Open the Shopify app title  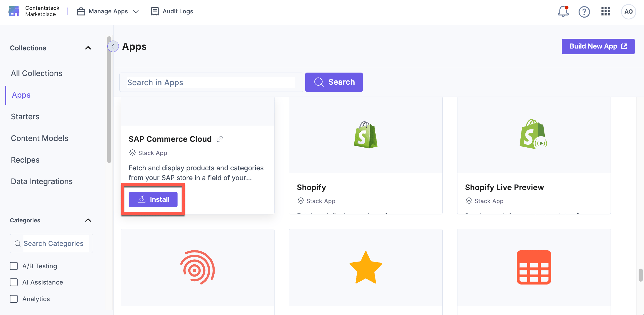(311, 187)
